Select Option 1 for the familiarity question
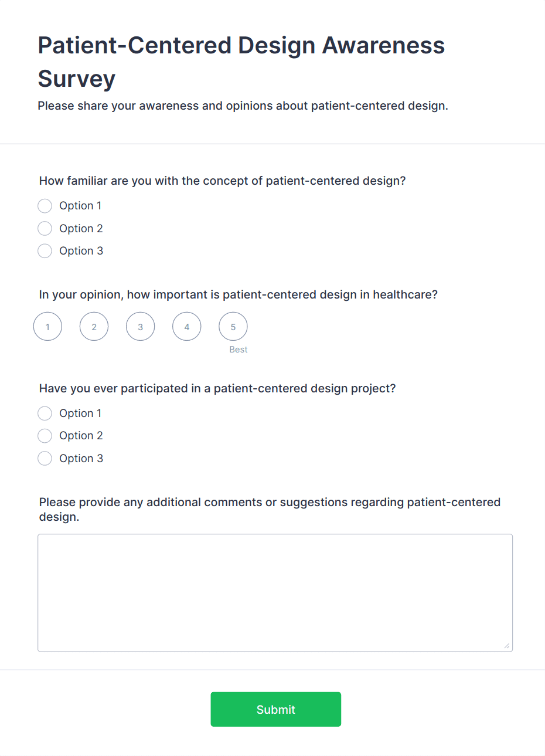This screenshot has width=545, height=756. click(x=45, y=206)
